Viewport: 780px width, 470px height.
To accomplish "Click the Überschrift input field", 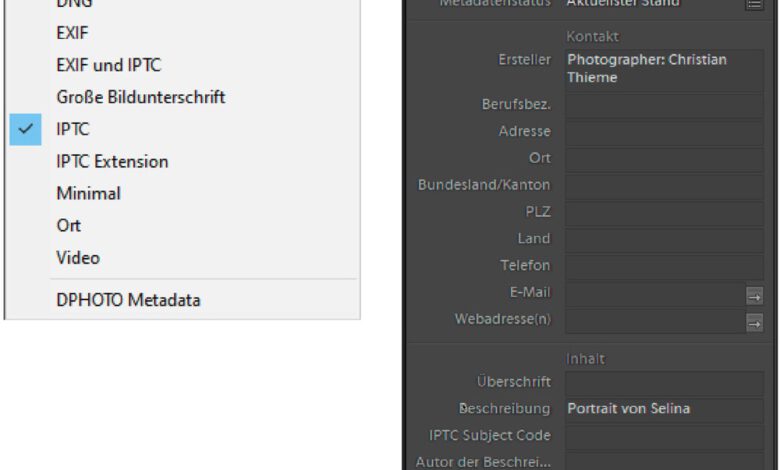I will pos(664,382).
